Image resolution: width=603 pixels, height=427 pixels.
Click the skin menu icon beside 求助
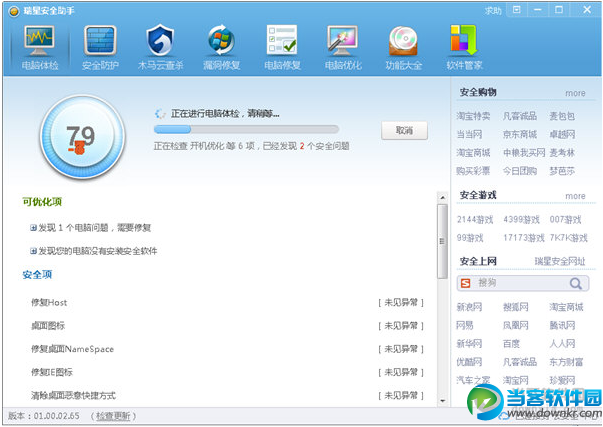tap(517, 10)
